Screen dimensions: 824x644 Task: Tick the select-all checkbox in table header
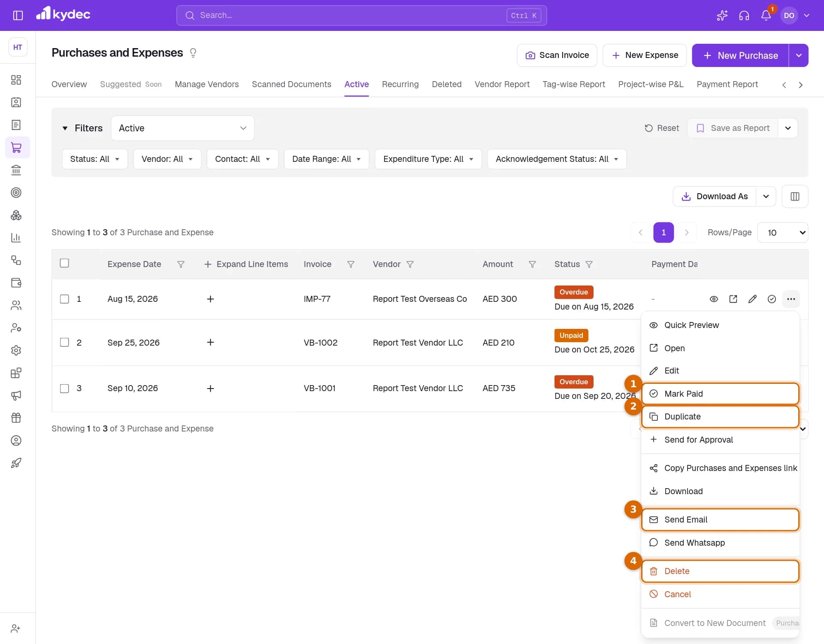pyautogui.click(x=64, y=263)
